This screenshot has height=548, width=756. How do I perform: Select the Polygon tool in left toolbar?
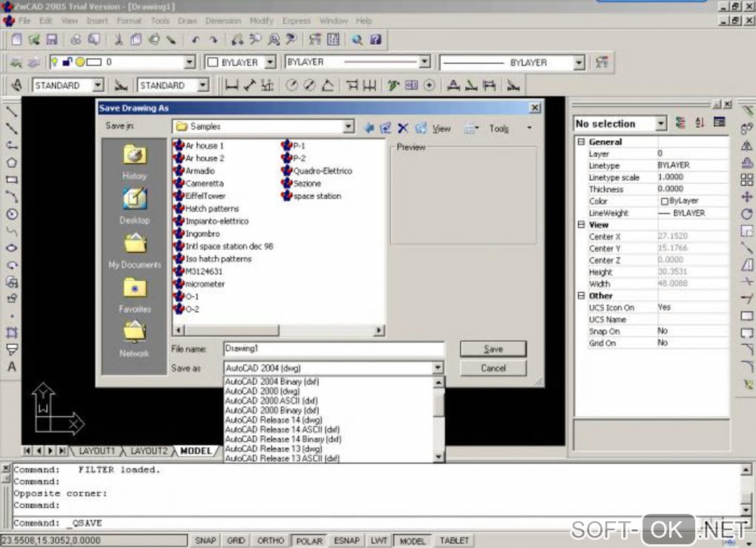pyautogui.click(x=12, y=163)
